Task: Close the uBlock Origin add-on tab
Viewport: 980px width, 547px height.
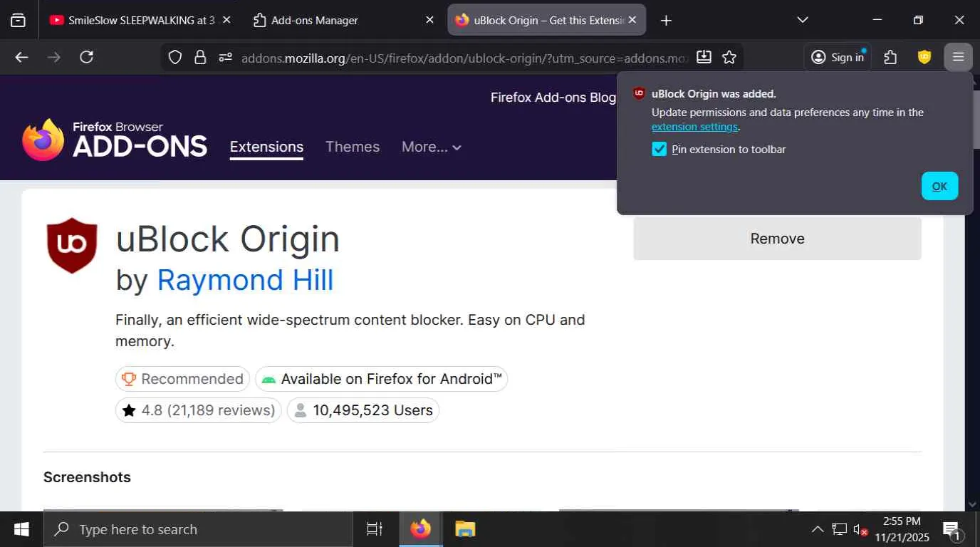Action: [x=632, y=20]
